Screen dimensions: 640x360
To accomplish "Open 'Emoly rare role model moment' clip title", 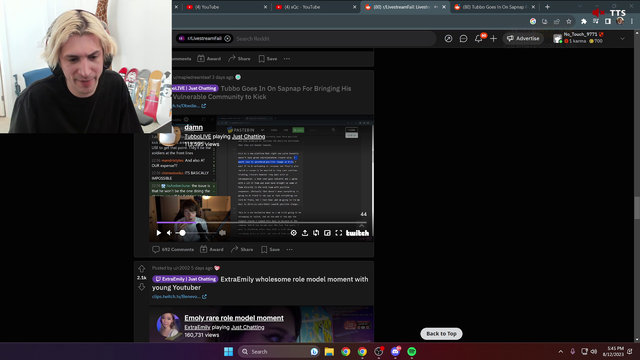I will 234,318.
